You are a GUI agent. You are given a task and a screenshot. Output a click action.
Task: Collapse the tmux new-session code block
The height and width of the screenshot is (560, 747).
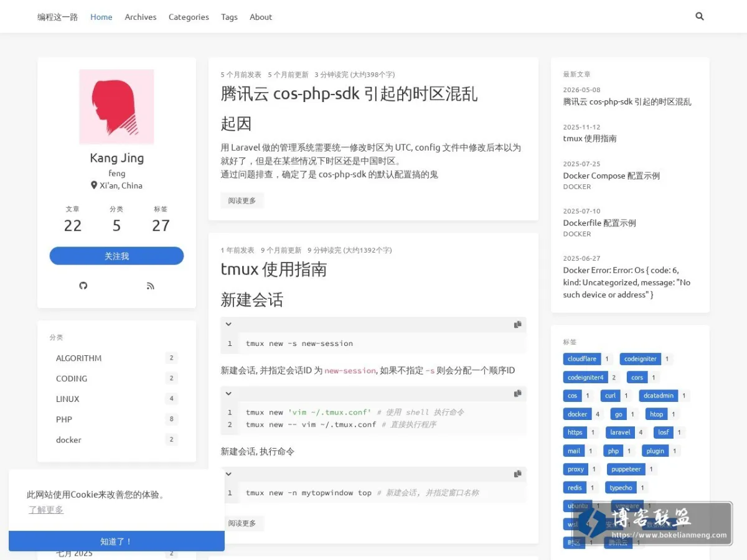point(228,324)
